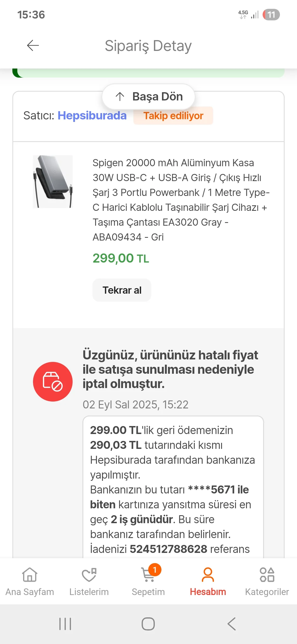The width and height of the screenshot is (297, 644).
Task: Open the Listelerim heart icon
Action: pos(89,575)
